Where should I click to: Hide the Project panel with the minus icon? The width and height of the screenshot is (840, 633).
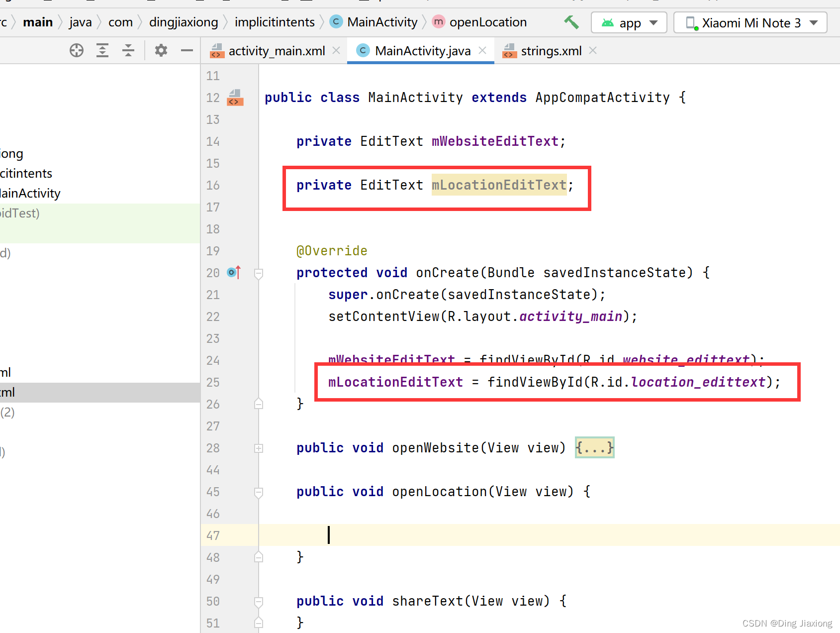click(x=186, y=50)
